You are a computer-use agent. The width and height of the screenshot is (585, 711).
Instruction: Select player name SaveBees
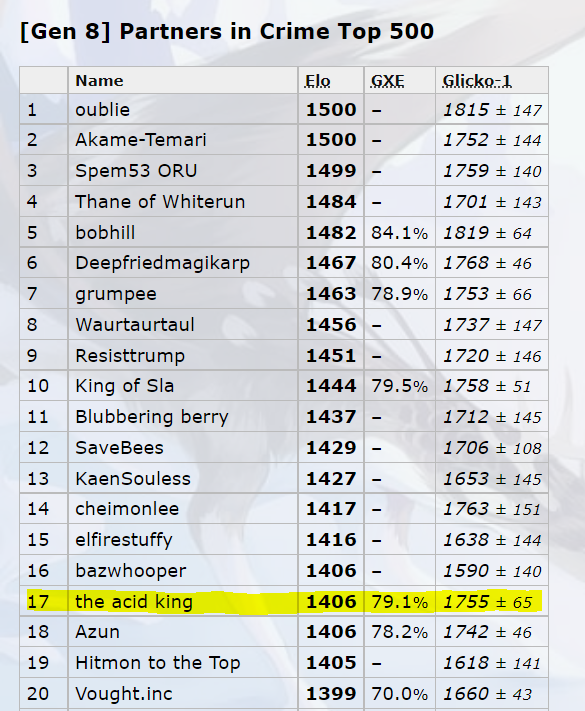point(119,448)
